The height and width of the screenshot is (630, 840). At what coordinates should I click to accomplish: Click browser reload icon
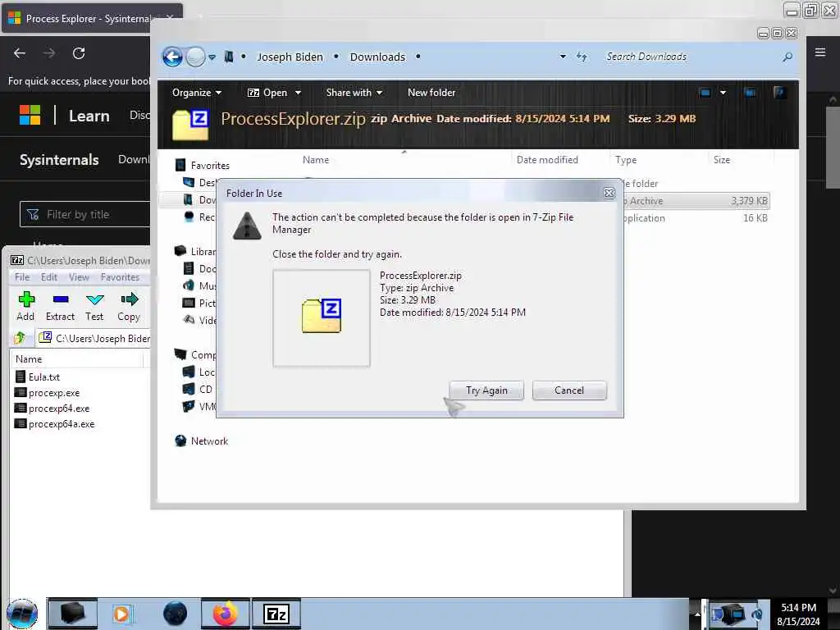[79, 53]
